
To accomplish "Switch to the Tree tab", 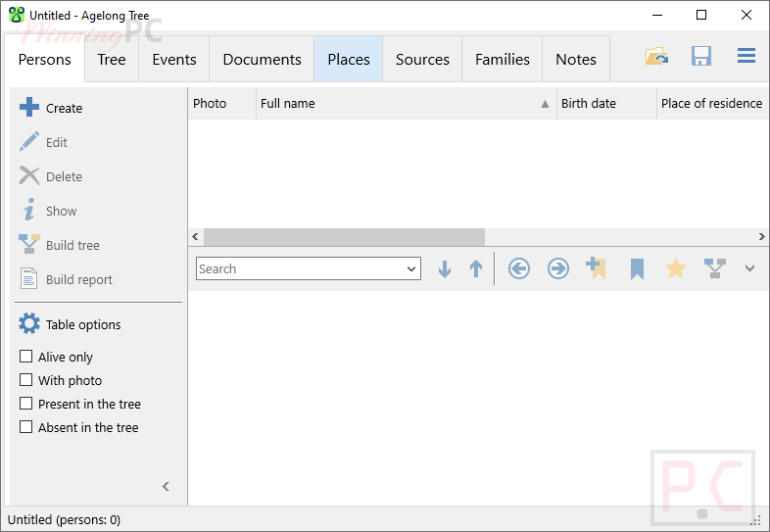I will (x=112, y=60).
